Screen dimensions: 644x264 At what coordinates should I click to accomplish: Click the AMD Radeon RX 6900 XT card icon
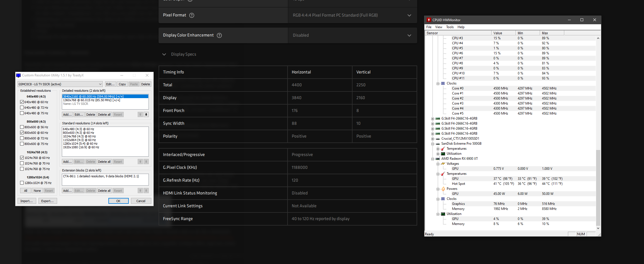pyautogui.click(x=438, y=159)
